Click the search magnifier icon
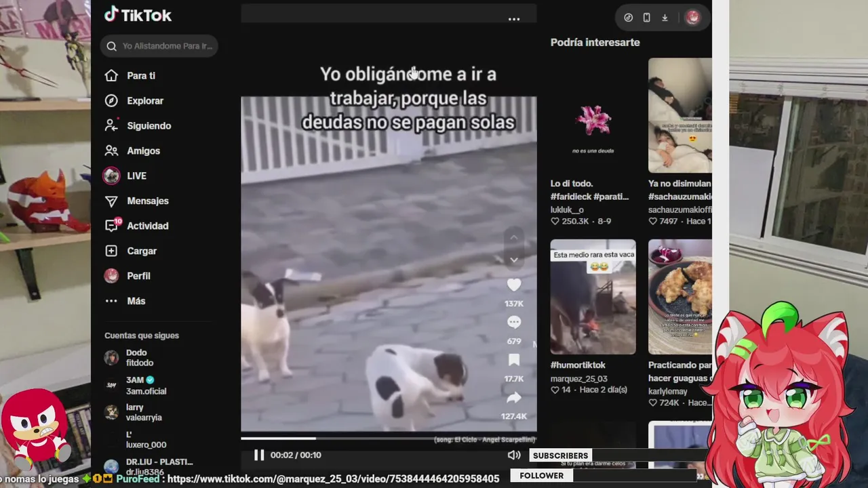The image size is (868, 488). pyautogui.click(x=112, y=46)
